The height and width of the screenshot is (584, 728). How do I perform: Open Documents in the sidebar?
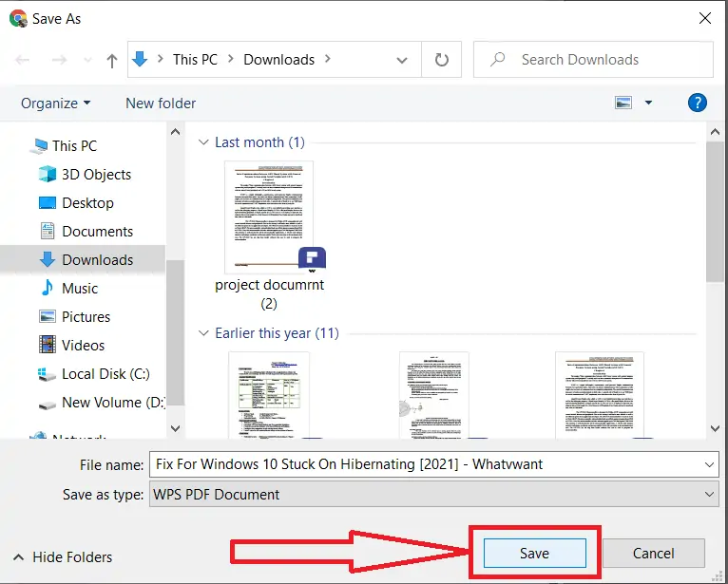98,232
